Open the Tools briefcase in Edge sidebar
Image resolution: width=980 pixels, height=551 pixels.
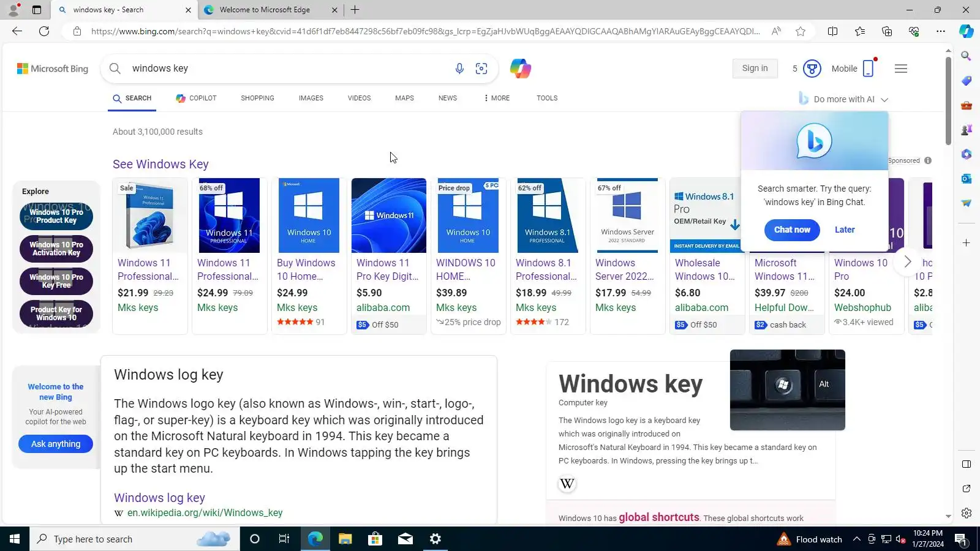coord(967,105)
